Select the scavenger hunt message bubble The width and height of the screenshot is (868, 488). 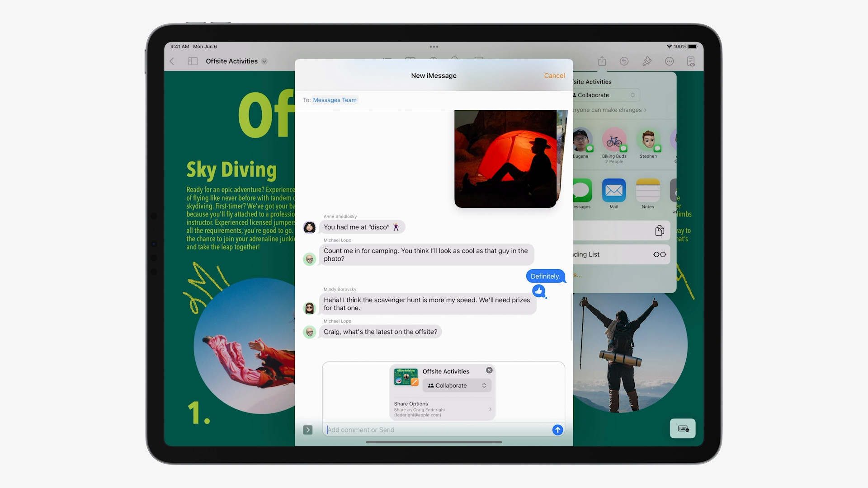pos(427,304)
